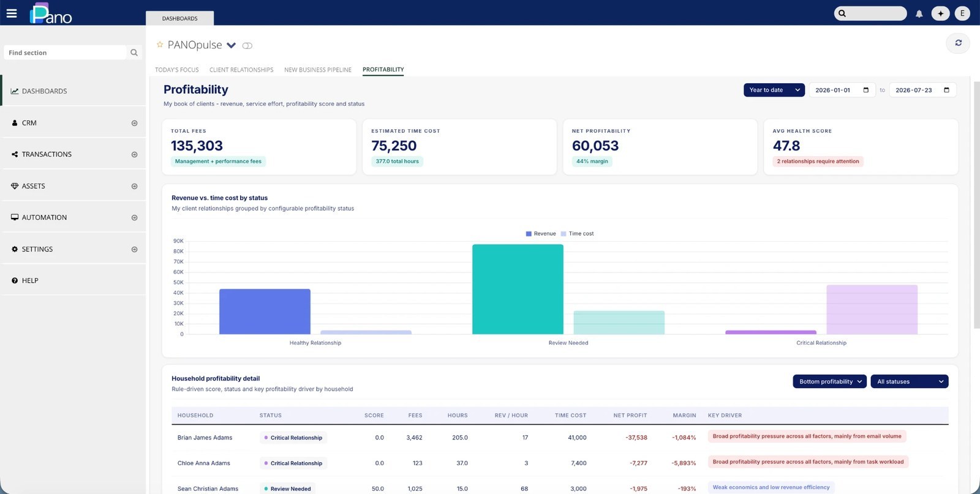Click the 2 relationships require attention badge

818,162
